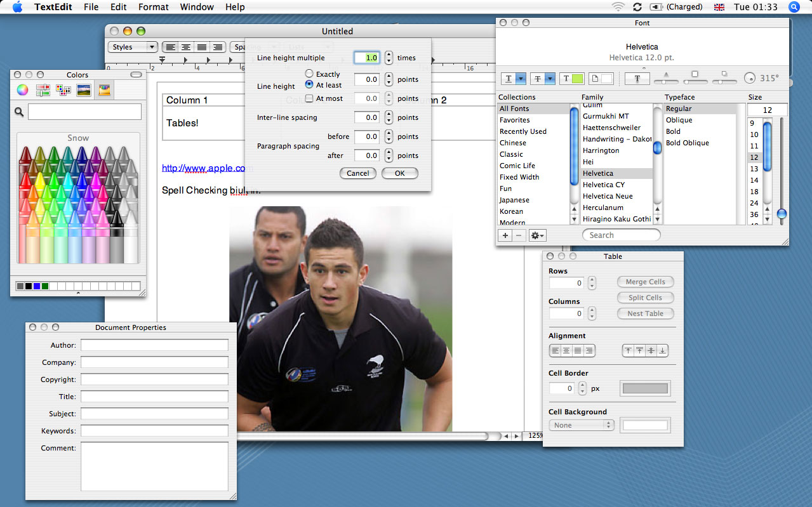
Task: Click the Cell Border color well
Action: pyautogui.click(x=645, y=388)
